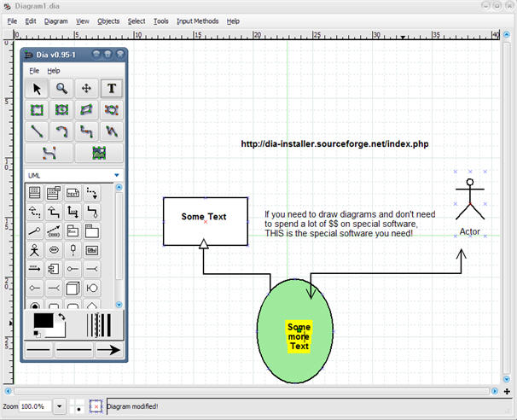
Task: Pick the UML Aggregation connector
Action: pos(91,212)
